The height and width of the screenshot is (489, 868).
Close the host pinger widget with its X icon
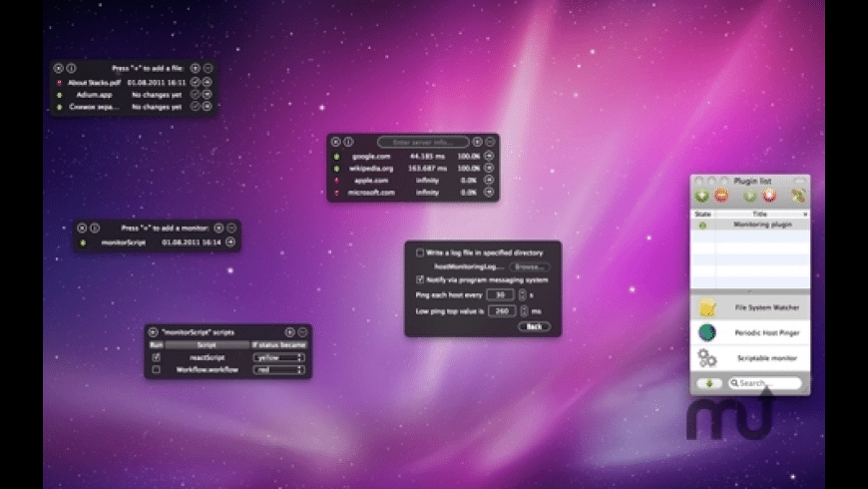(335, 142)
